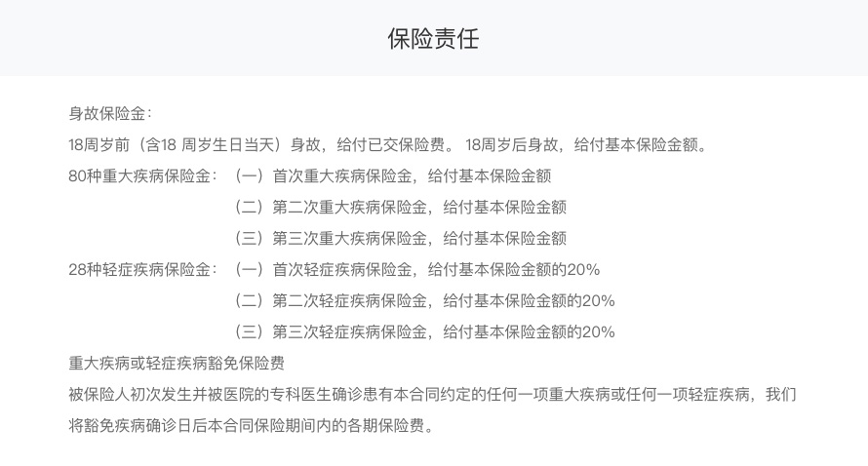Click the 首次重大疾病保险金 line
This screenshot has height=466, width=868.
point(392,176)
